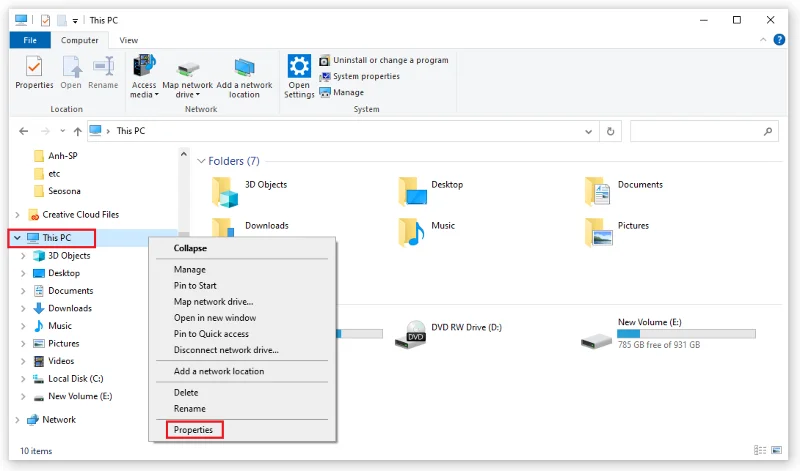This screenshot has width=800, height=471.
Task: Select Network in the sidebar
Action: [x=52, y=419]
